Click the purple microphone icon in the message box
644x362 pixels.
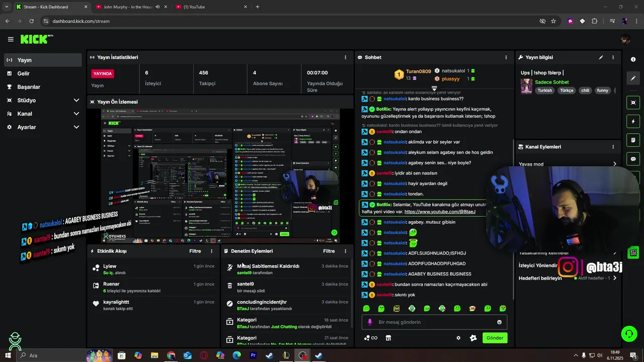coord(370,322)
